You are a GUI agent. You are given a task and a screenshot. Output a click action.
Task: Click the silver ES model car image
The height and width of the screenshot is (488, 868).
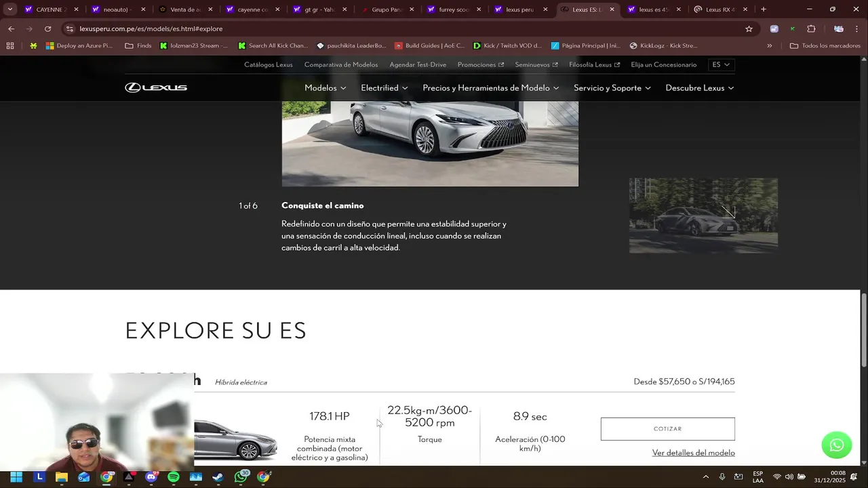point(235,439)
